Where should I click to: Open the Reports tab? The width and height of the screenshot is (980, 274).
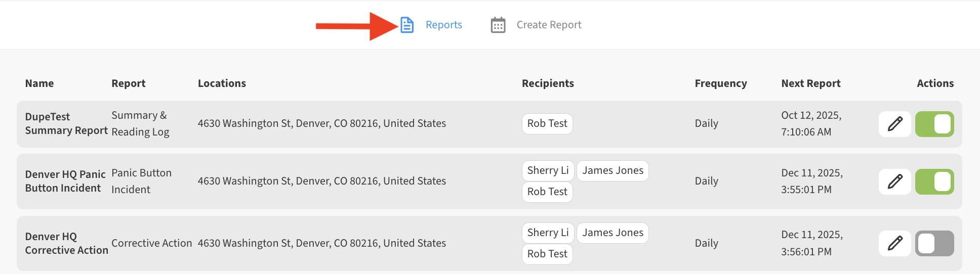(443, 25)
